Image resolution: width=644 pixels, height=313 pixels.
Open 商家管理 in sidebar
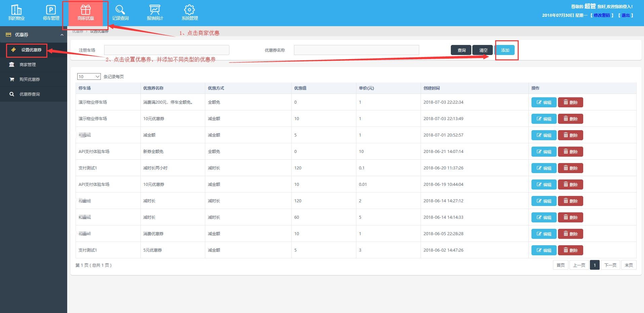click(x=28, y=65)
